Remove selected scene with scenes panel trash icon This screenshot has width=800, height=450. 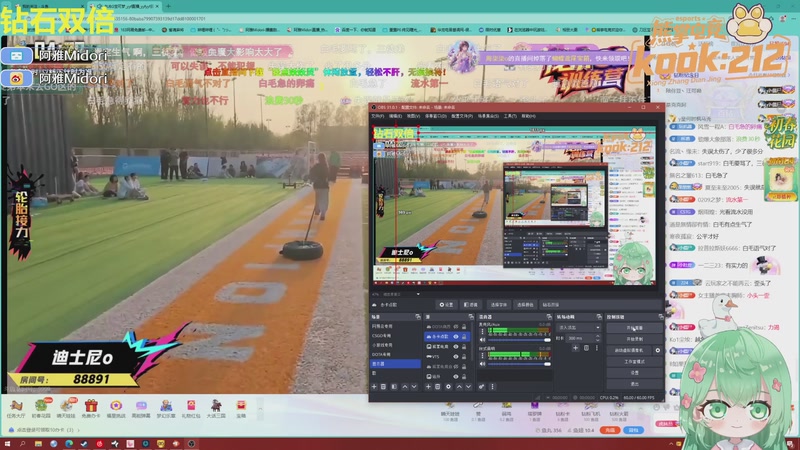[384, 387]
